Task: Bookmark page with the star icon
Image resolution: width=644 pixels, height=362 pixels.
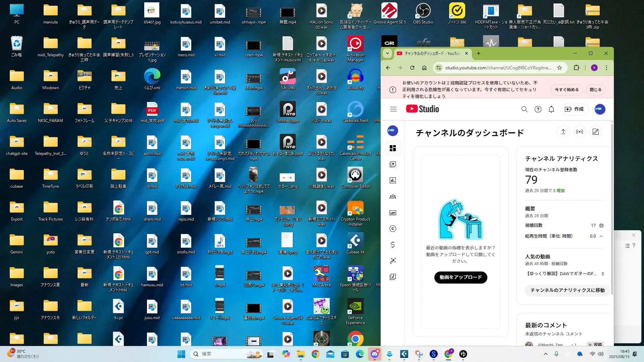Action: tap(559, 68)
